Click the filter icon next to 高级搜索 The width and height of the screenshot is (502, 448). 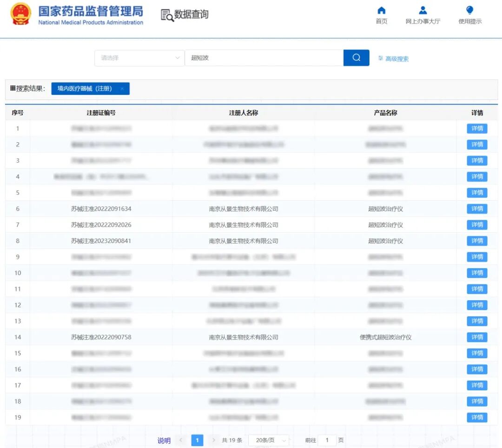380,58
